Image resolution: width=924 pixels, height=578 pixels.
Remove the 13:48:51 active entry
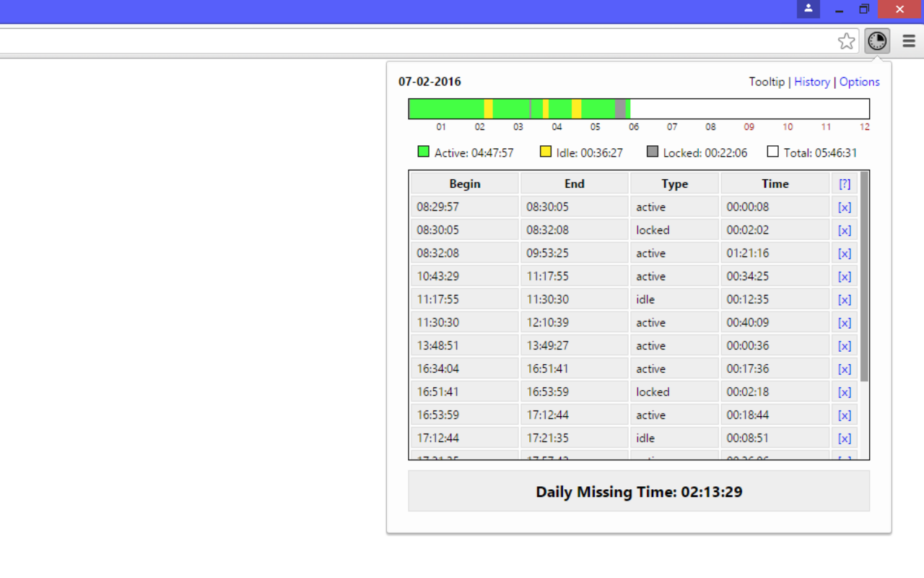[845, 345]
